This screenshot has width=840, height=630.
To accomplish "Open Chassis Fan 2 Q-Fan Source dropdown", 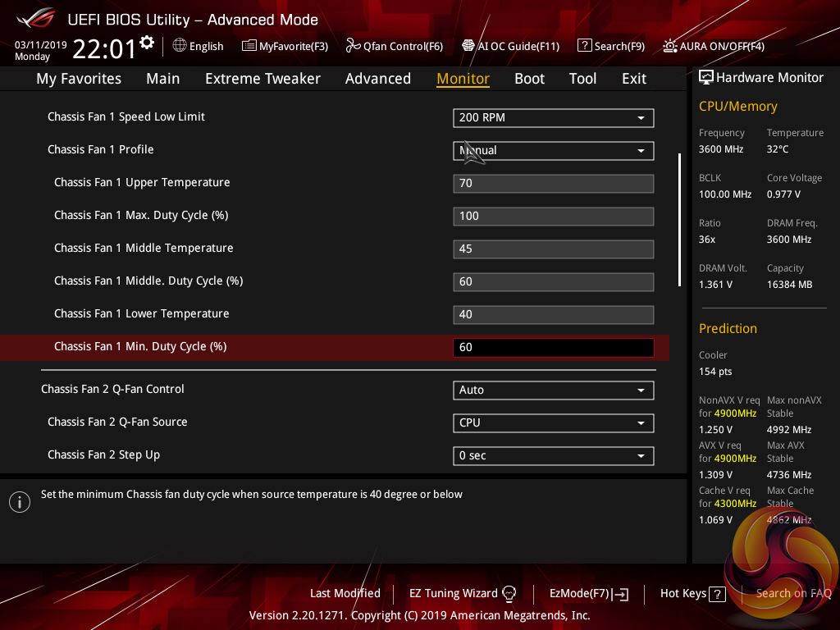I will coord(554,422).
